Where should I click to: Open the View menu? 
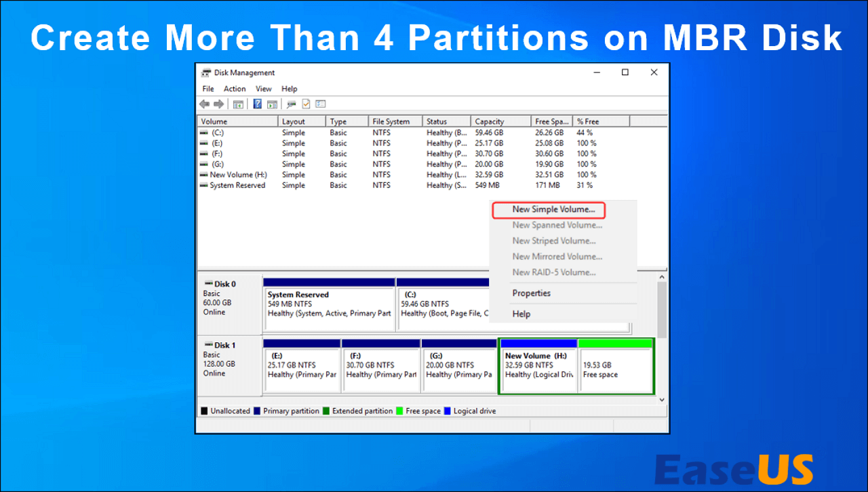point(264,89)
